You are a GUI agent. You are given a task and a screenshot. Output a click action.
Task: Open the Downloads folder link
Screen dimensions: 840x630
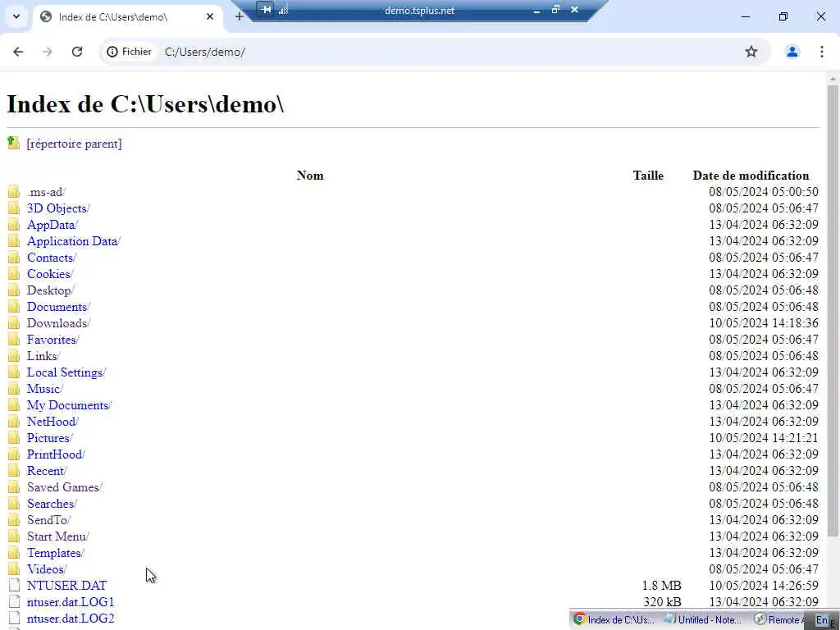pos(58,323)
